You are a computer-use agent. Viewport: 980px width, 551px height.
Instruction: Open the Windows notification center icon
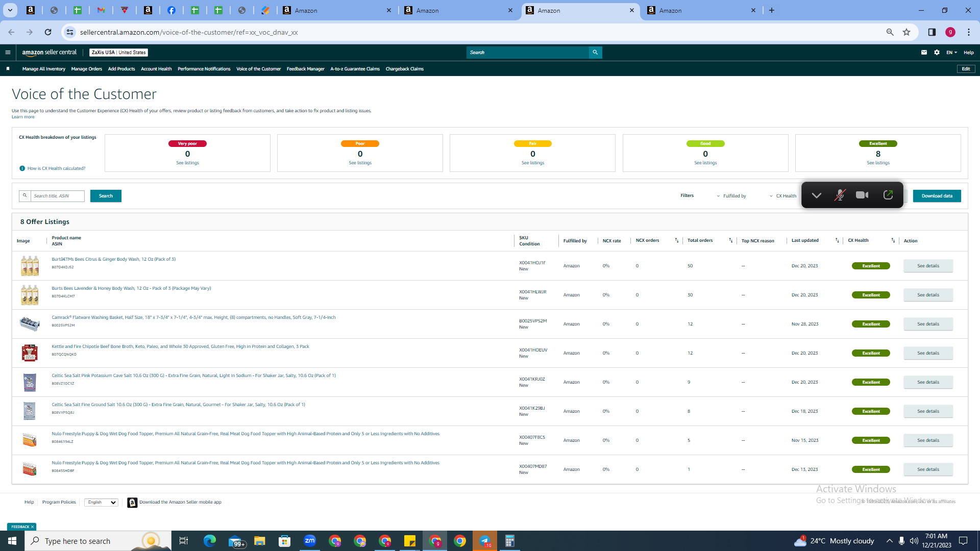tap(964, 541)
